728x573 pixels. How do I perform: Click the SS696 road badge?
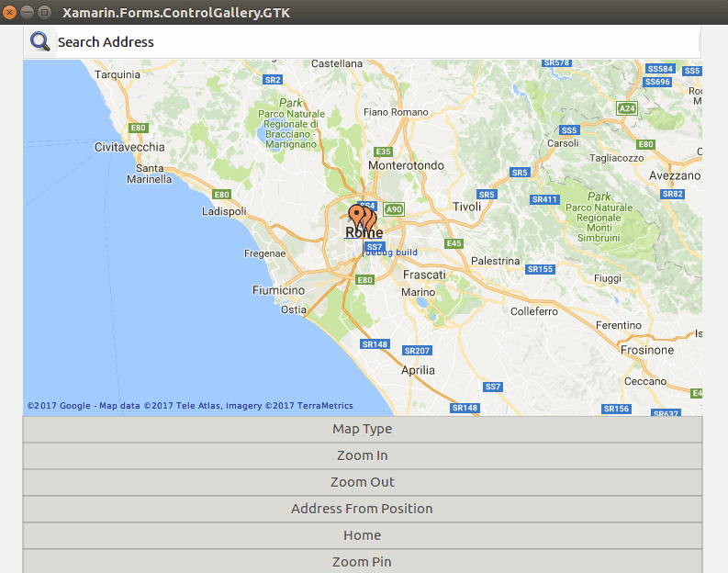coord(657,82)
